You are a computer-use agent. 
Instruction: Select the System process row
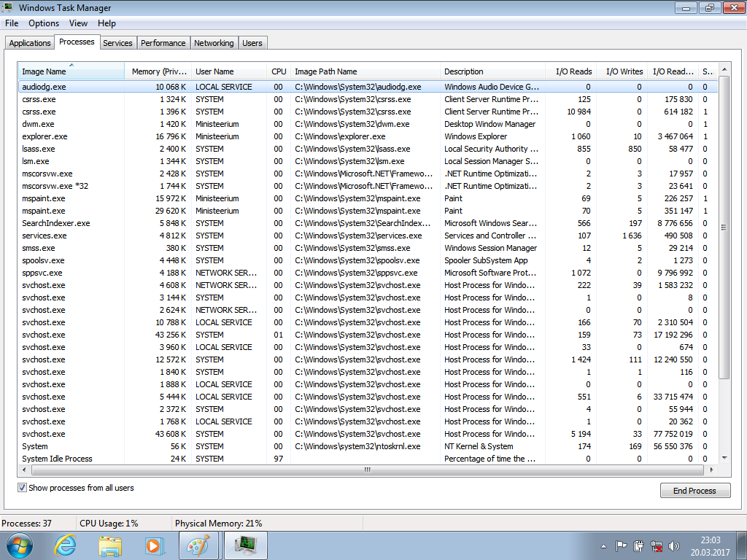pos(368,446)
